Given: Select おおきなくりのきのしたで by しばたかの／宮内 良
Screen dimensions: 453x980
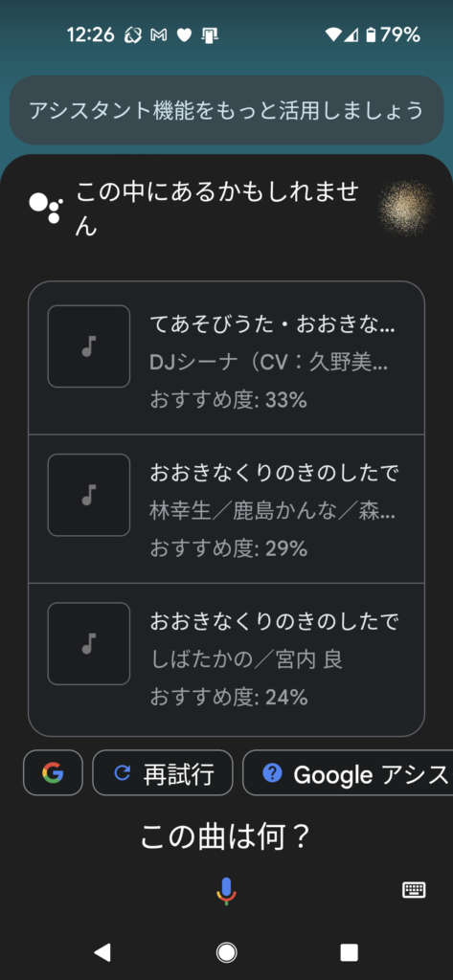Looking at the screenshot, I should (226, 658).
